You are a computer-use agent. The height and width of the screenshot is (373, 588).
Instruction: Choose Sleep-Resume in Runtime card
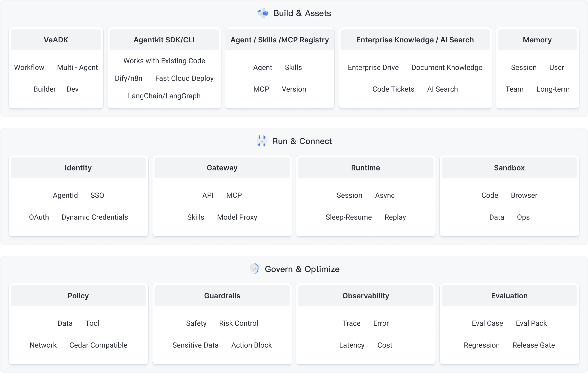click(x=349, y=217)
